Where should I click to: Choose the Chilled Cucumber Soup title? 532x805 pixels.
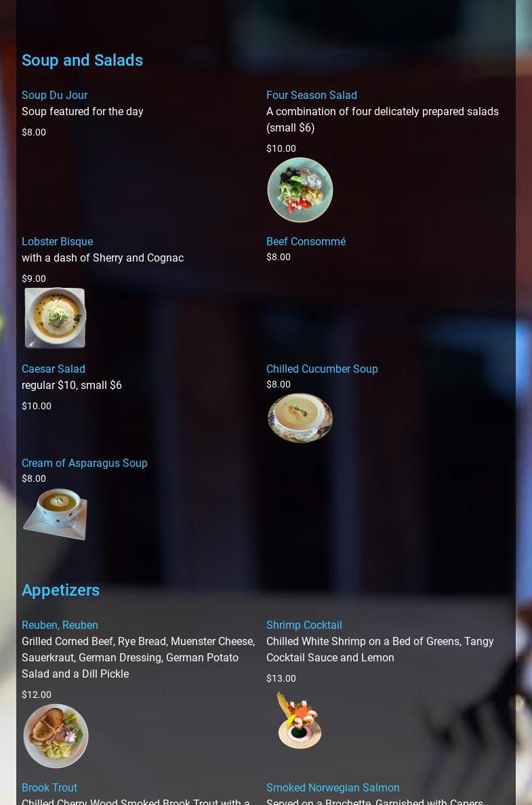pyautogui.click(x=322, y=369)
